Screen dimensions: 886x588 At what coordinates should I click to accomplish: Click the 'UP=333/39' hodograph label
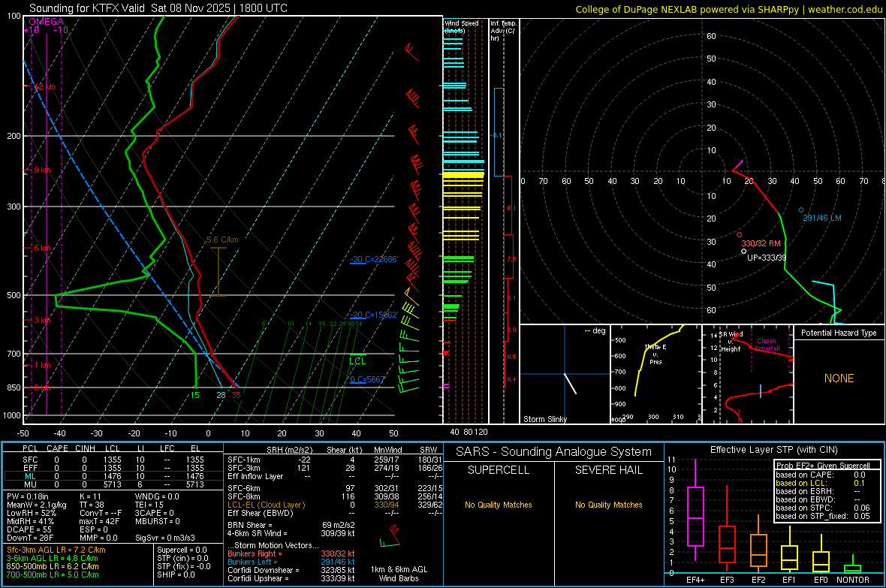(x=766, y=258)
